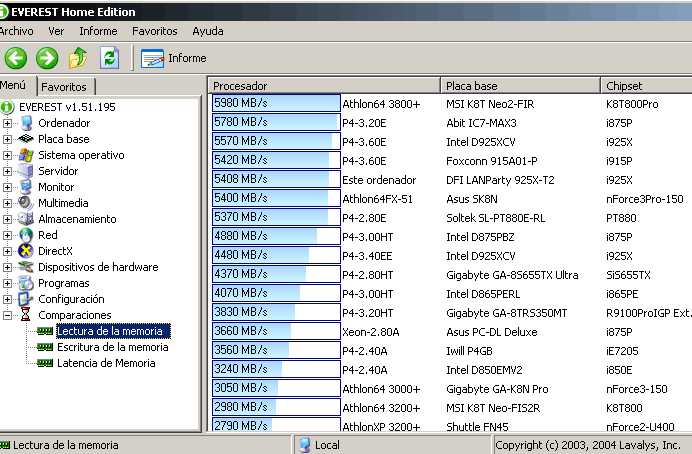Viewport: 692px width, 454px height.
Task: Click the Dispositivos de hardware icon
Action: [x=26, y=267]
